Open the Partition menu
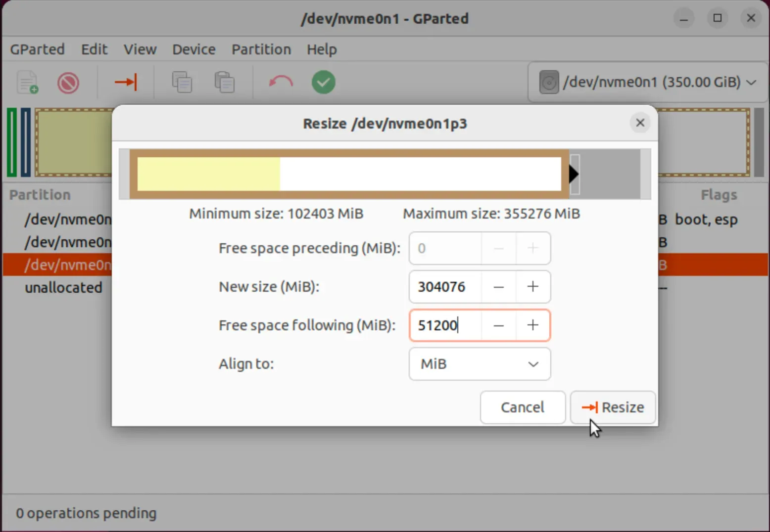The image size is (770, 532). (261, 49)
